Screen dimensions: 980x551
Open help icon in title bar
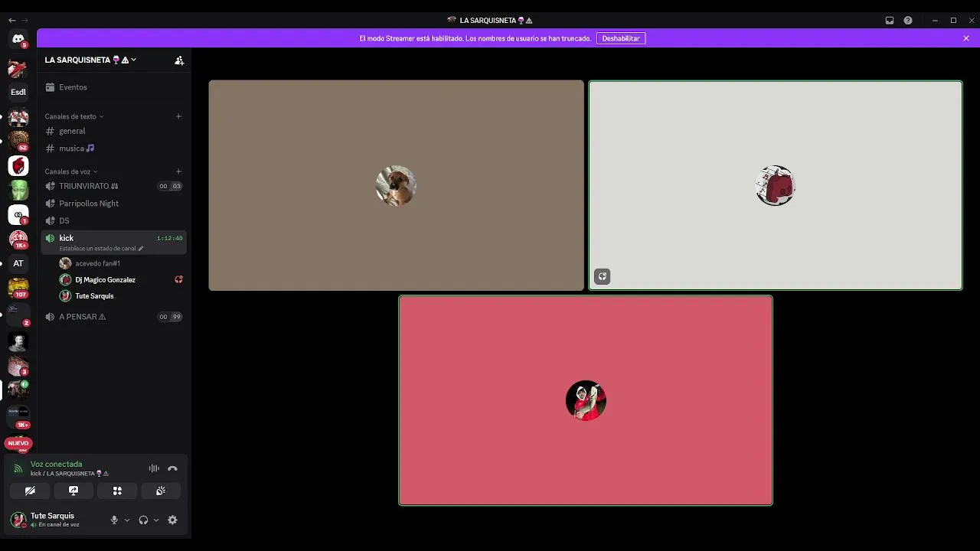click(x=908, y=21)
